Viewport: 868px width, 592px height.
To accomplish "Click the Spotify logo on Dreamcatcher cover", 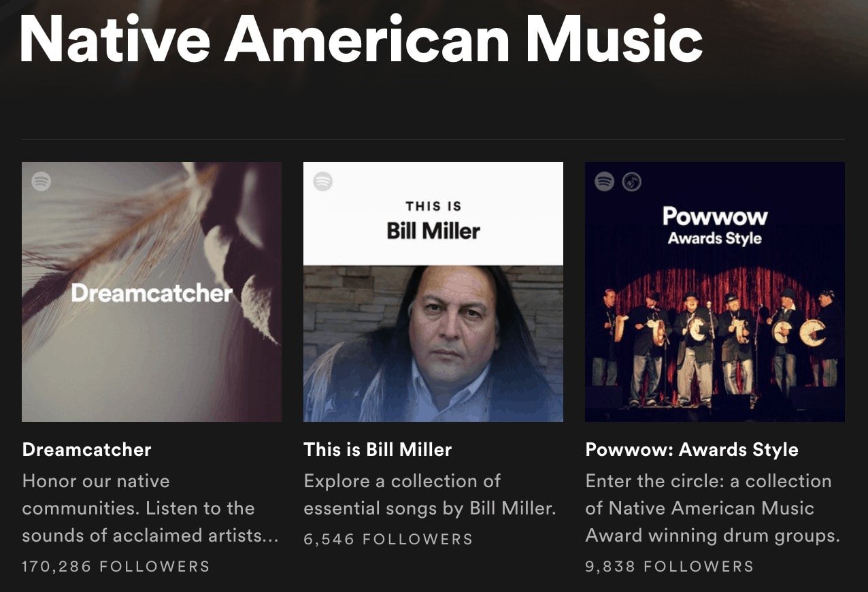I will [41, 180].
